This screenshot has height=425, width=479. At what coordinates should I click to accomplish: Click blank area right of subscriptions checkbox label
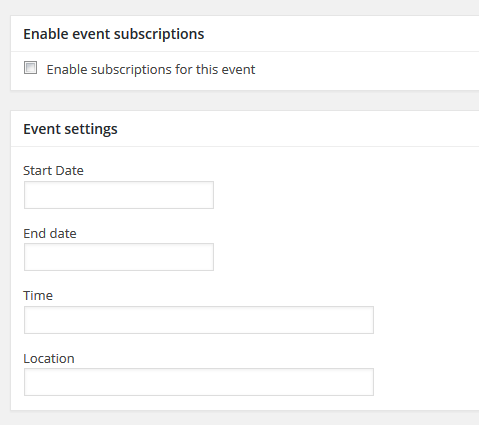click(367, 70)
